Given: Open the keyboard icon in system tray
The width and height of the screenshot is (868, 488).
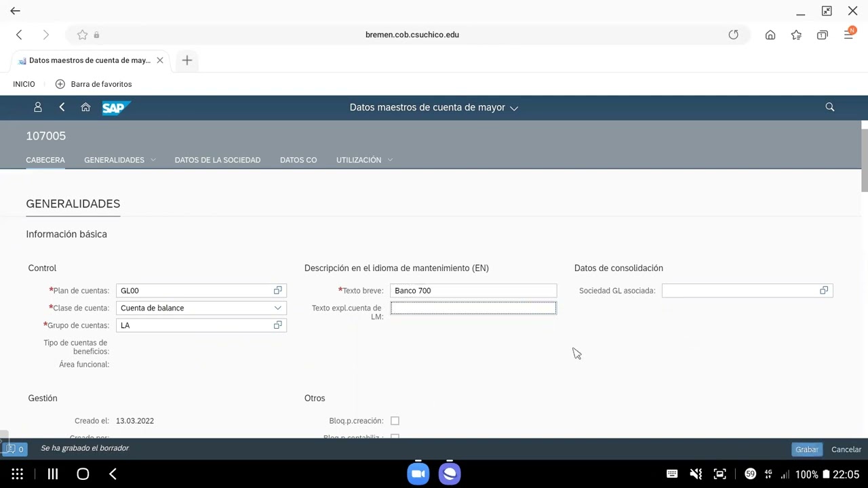Looking at the screenshot, I should pos(672,474).
